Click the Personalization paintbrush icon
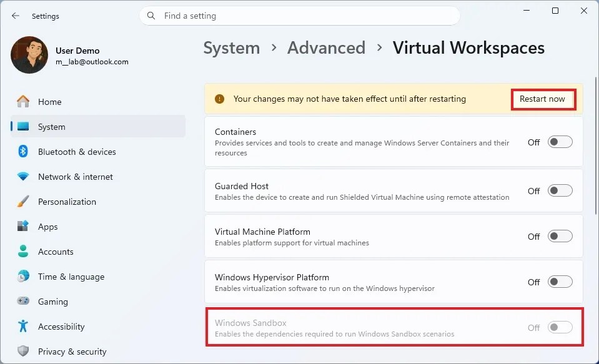This screenshot has height=364, width=599. [23, 201]
